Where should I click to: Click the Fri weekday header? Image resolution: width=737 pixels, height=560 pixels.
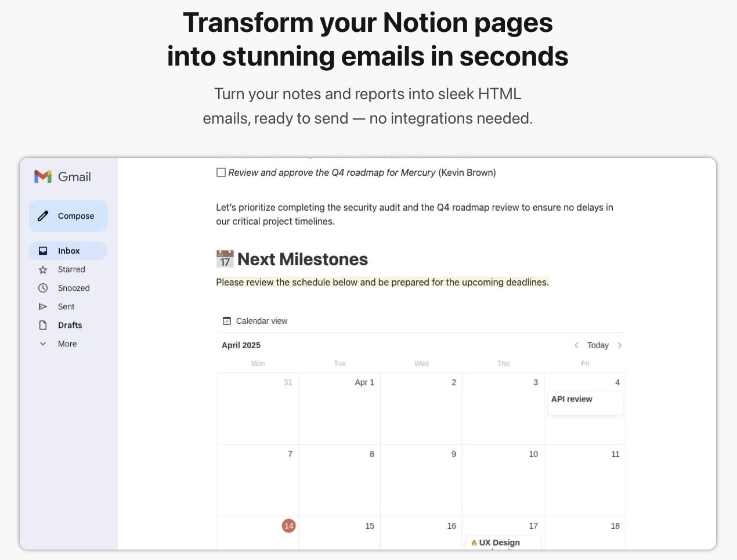click(x=585, y=364)
